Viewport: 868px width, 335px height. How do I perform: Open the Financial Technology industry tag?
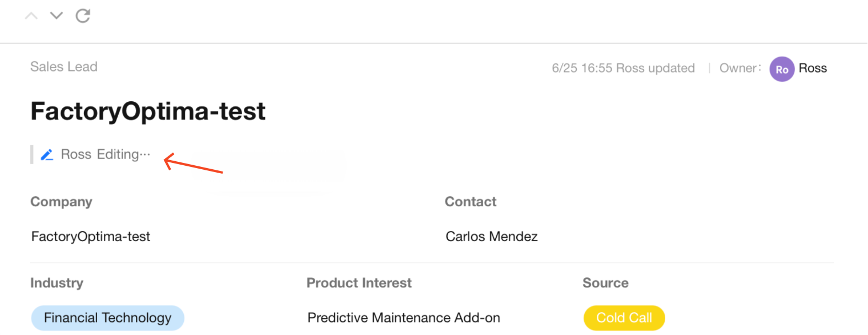(x=107, y=318)
